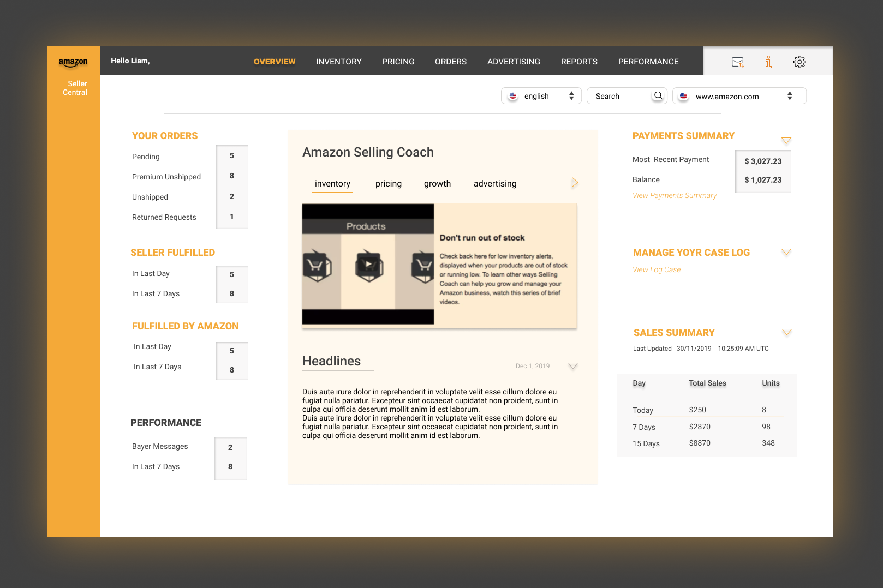Viewport: 883px width, 588px height.
Task: Click the Seller Central label
Action: (75, 88)
